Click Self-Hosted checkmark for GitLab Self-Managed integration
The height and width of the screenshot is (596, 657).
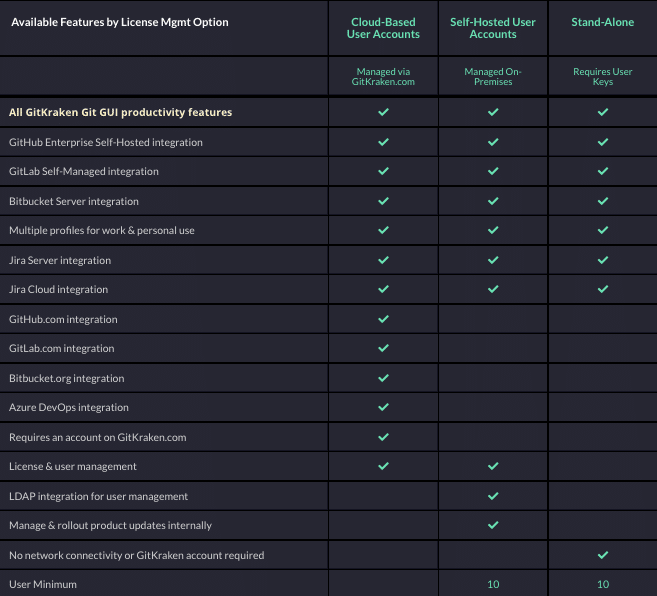tap(493, 171)
